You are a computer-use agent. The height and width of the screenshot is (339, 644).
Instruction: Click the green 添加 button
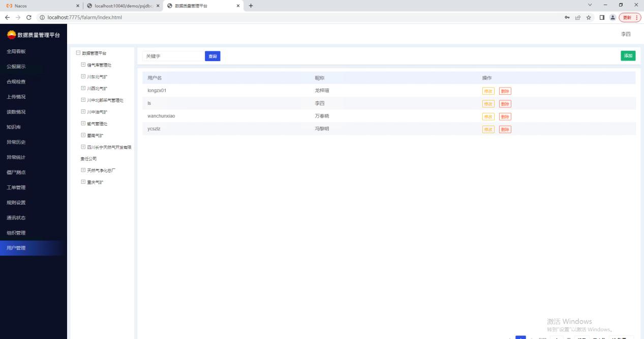pyautogui.click(x=628, y=56)
